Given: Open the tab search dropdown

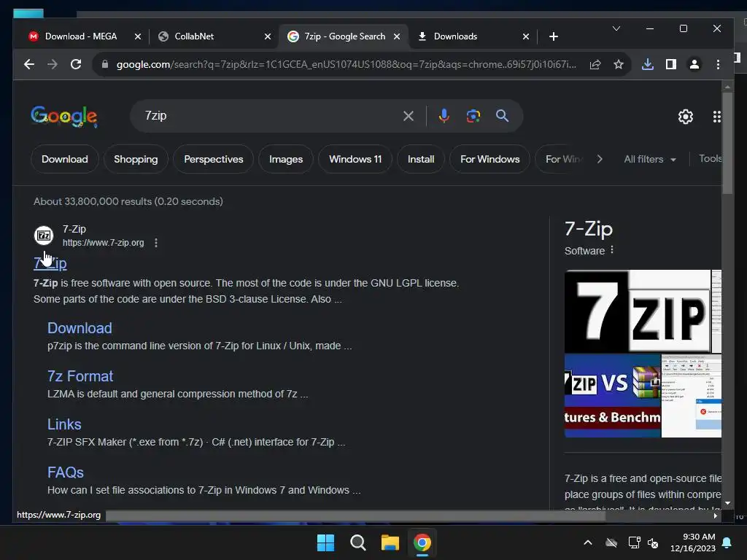Looking at the screenshot, I should (x=616, y=28).
